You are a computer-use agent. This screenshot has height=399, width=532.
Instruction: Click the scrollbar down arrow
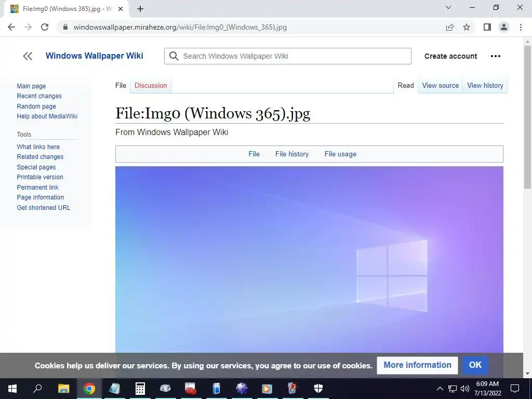coord(527,374)
